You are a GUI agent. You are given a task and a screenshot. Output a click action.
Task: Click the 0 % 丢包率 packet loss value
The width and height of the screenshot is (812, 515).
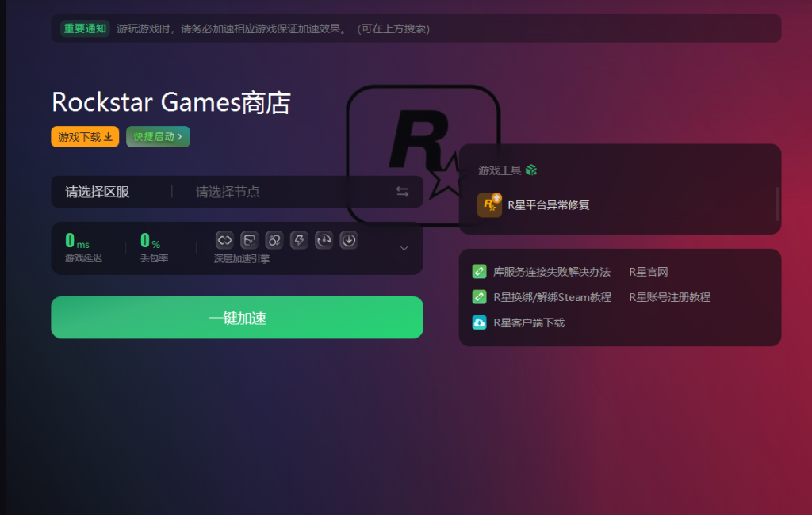(x=150, y=241)
